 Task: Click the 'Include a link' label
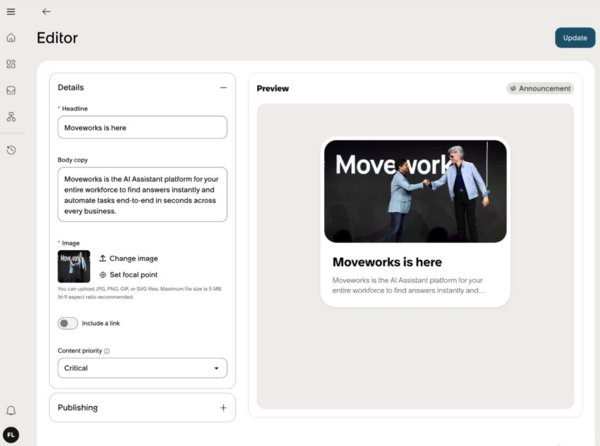101,324
